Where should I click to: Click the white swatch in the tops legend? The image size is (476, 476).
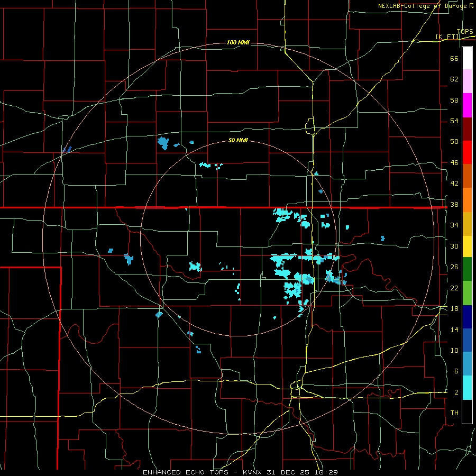point(467,58)
